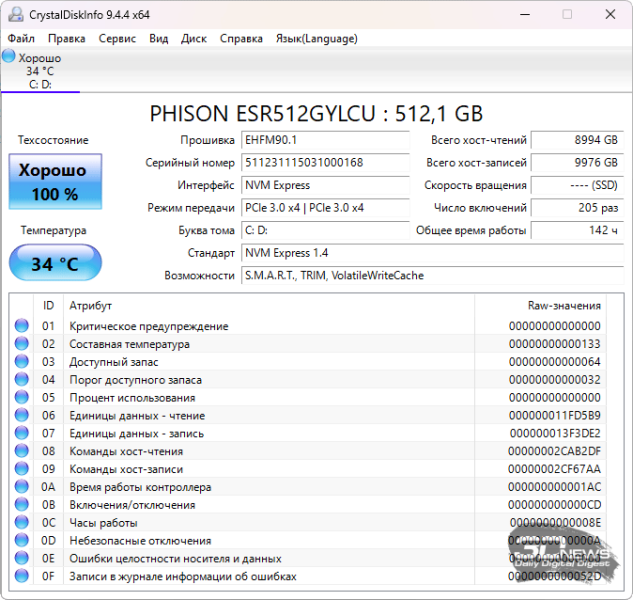Click the Raw-значения column header
This screenshot has height=600, width=633.
coord(564,305)
